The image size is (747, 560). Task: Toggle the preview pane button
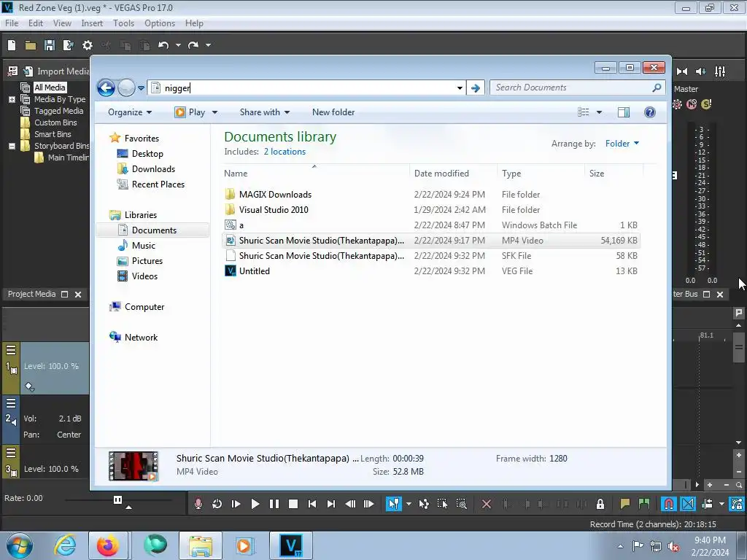tap(624, 112)
